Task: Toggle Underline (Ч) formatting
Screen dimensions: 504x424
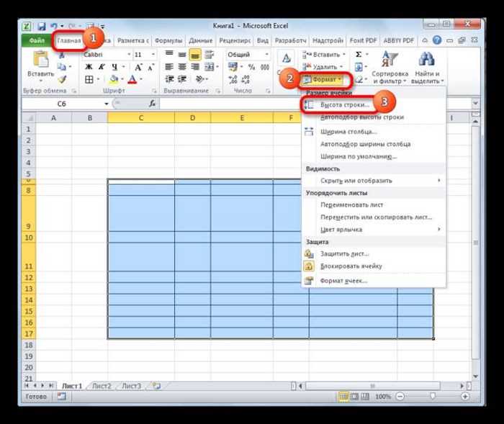Action: pos(114,67)
